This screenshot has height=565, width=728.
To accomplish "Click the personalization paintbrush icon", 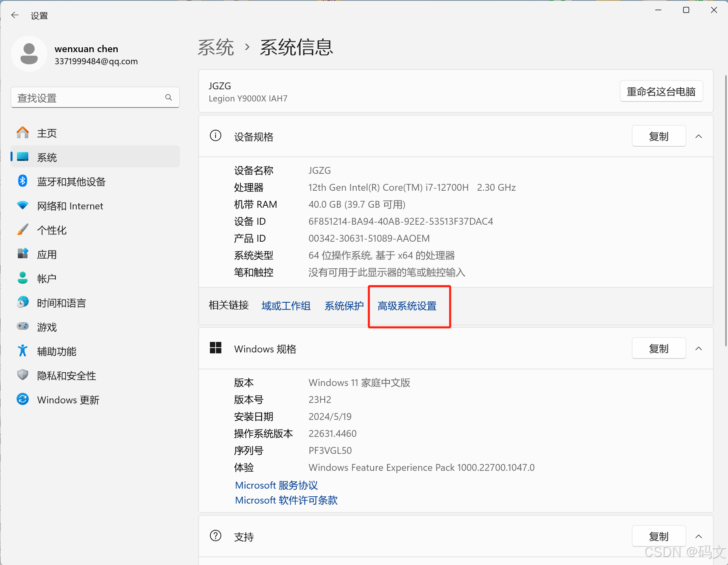I will pyautogui.click(x=23, y=230).
